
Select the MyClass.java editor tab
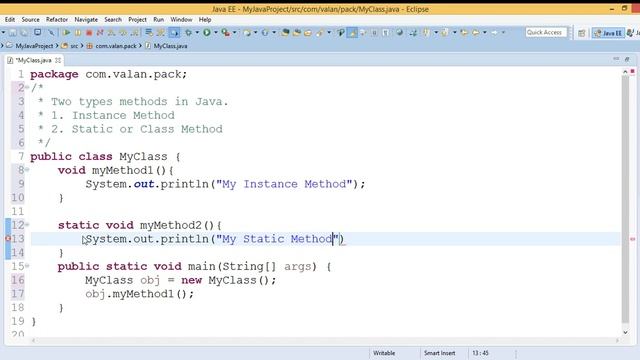click(x=33, y=60)
